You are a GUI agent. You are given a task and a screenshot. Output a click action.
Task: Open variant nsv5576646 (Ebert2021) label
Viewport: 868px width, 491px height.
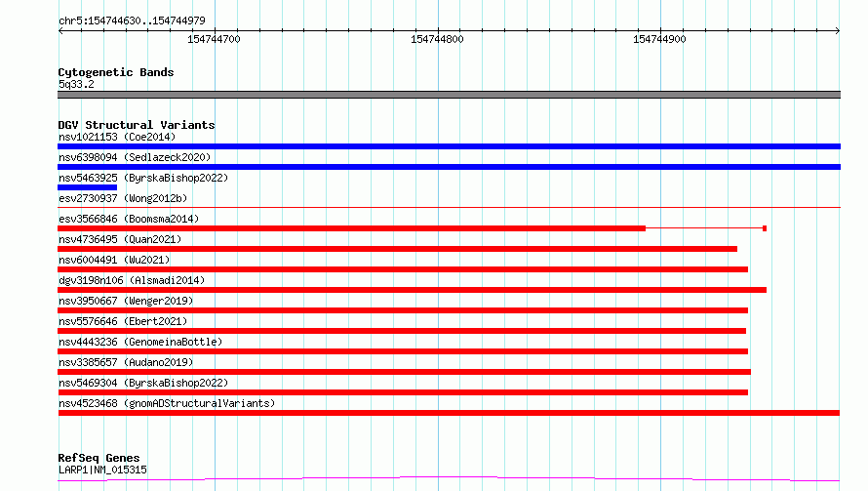point(123,321)
